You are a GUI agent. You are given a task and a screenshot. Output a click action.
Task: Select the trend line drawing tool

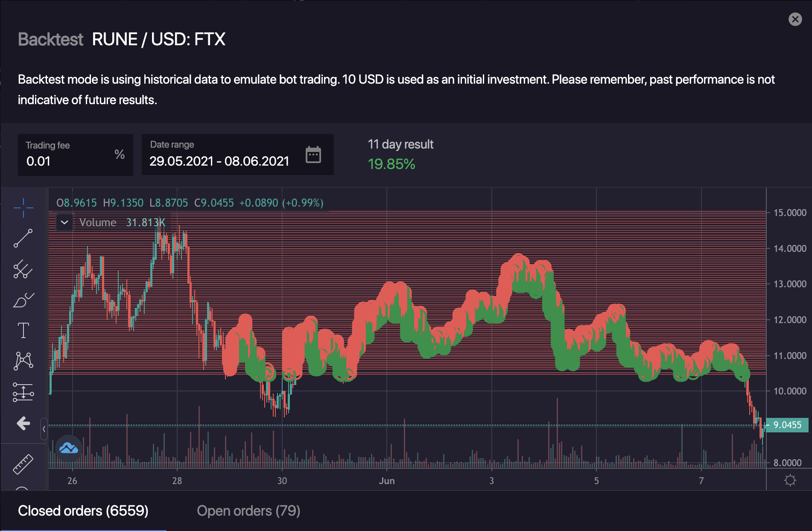click(23, 238)
